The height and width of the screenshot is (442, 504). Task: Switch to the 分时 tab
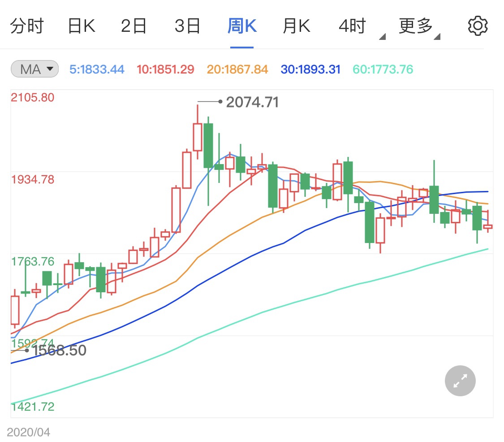(27, 26)
